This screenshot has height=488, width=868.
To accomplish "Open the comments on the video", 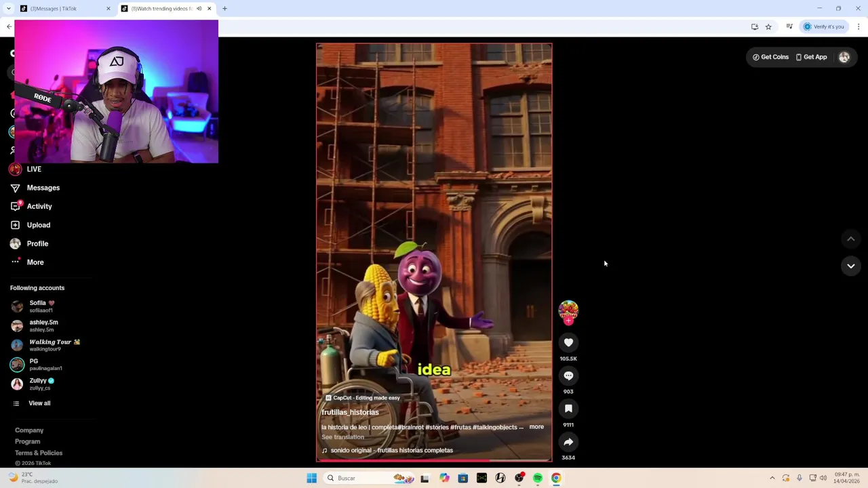I will 568,376.
